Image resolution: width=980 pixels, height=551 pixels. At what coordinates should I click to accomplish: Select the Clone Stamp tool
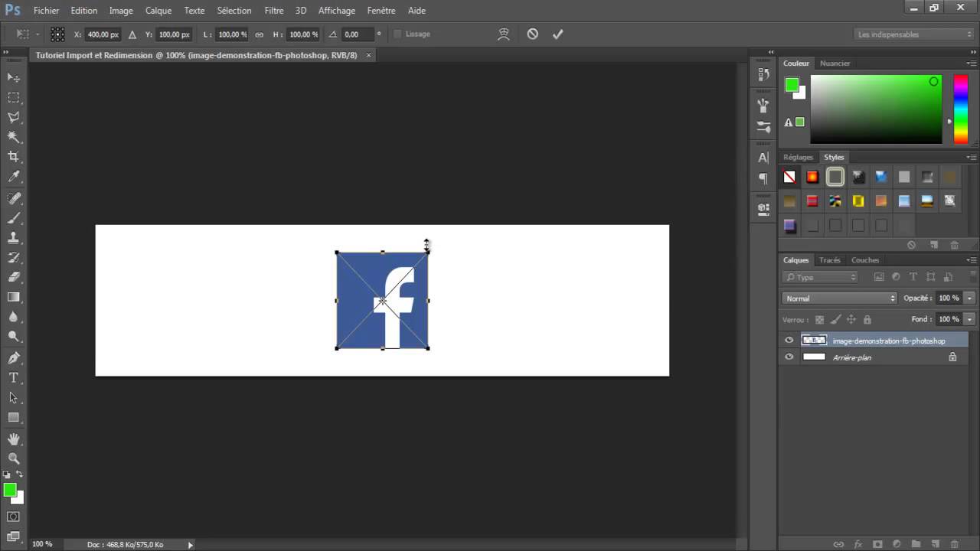click(x=14, y=238)
